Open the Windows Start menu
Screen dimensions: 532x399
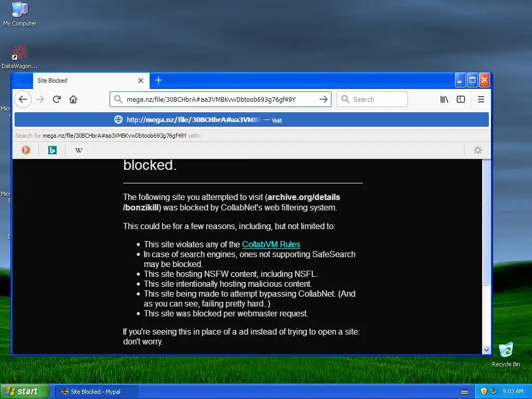(24, 392)
